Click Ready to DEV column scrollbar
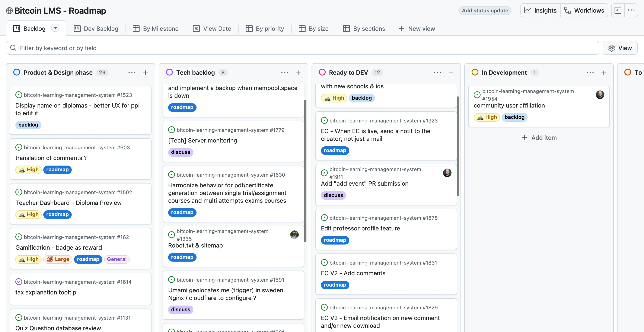 pyautogui.click(x=458, y=146)
